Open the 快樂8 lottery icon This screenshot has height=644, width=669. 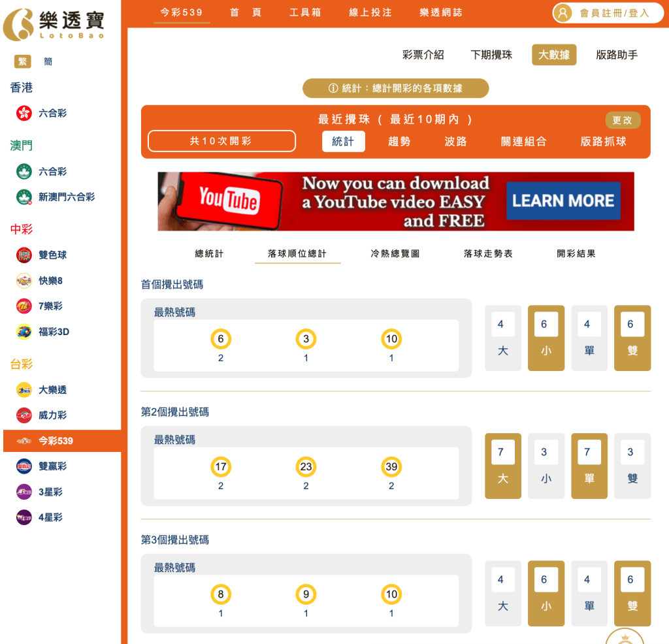(24, 281)
